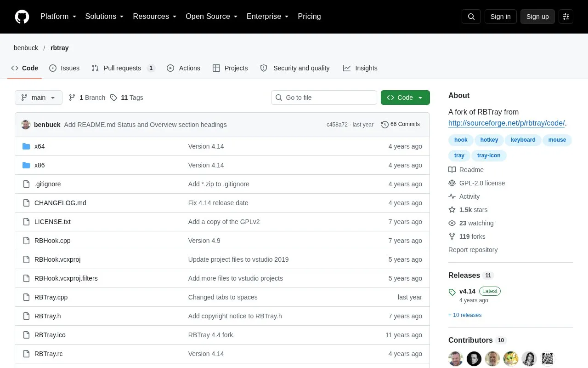Click the scale icon beside GPL-2.0 license
588x368 pixels.
pyautogui.click(x=452, y=183)
